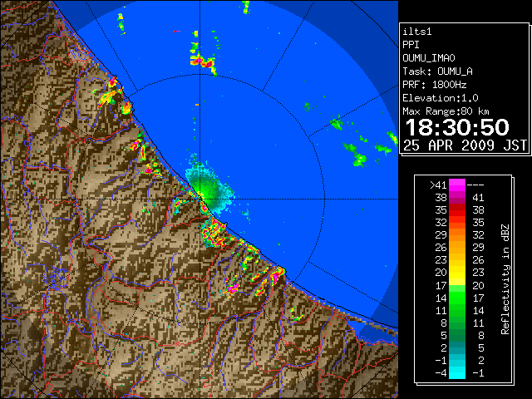
Task: Pick the cyan -4 to -1 dBZ swatch
Action: [457, 373]
